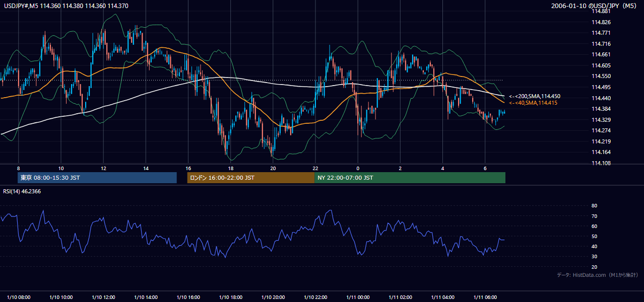Click the NY 22:00-07:00 JST session bar
This screenshot has height=302, width=644.
410,178
